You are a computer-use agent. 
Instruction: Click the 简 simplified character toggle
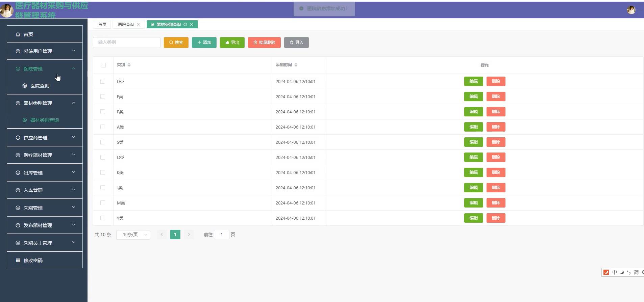636,272
